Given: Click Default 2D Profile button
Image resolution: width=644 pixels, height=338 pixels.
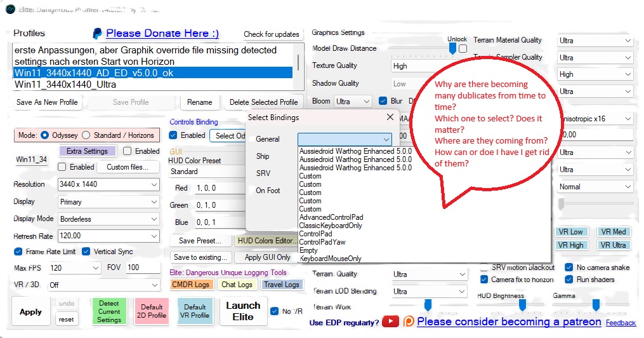Looking at the screenshot, I should (152, 311).
